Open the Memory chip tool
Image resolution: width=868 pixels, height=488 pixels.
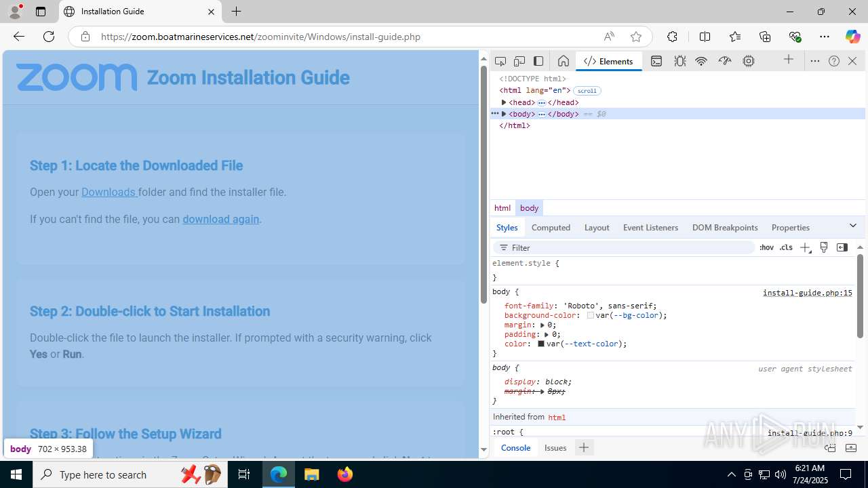pos(749,61)
